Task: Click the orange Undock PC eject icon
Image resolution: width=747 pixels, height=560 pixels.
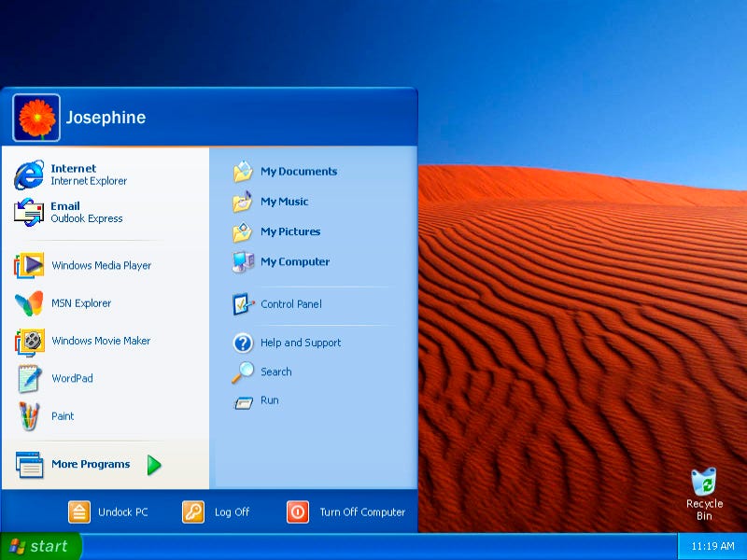Action: (79, 511)
